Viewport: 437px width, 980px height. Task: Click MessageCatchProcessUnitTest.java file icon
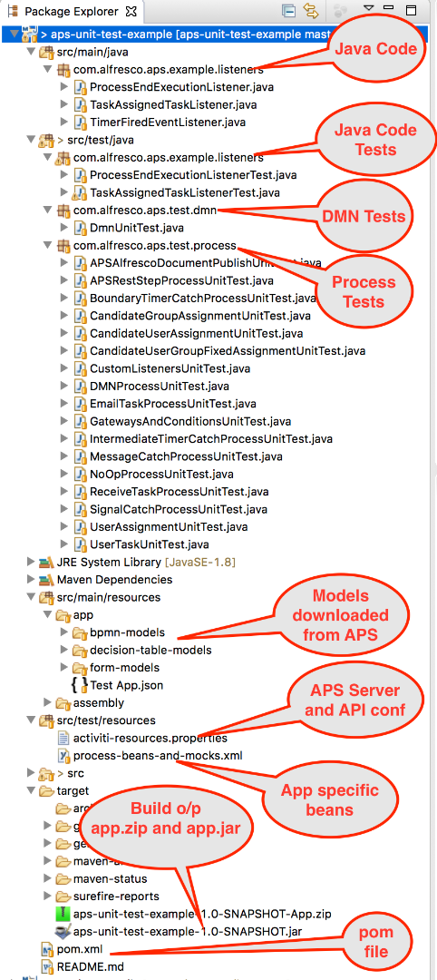click(80, 456)
